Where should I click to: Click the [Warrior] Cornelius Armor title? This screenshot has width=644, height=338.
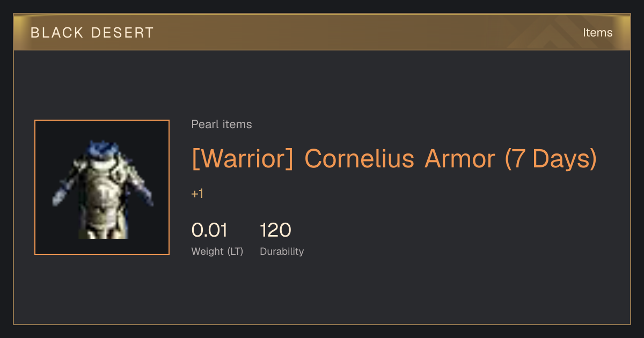point(394,159)
